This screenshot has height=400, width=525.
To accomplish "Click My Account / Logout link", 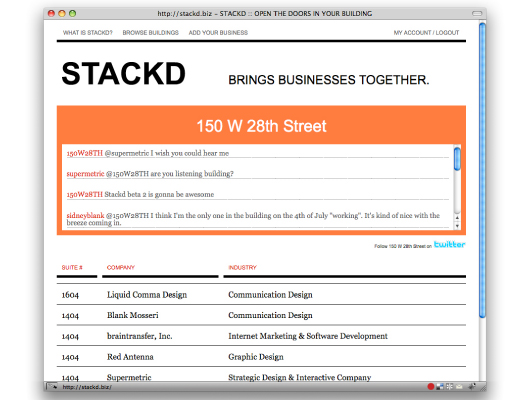I will (x=426, y=32).
